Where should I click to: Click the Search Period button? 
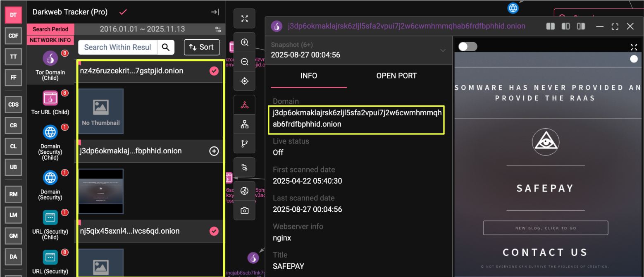tap(50, 29)
